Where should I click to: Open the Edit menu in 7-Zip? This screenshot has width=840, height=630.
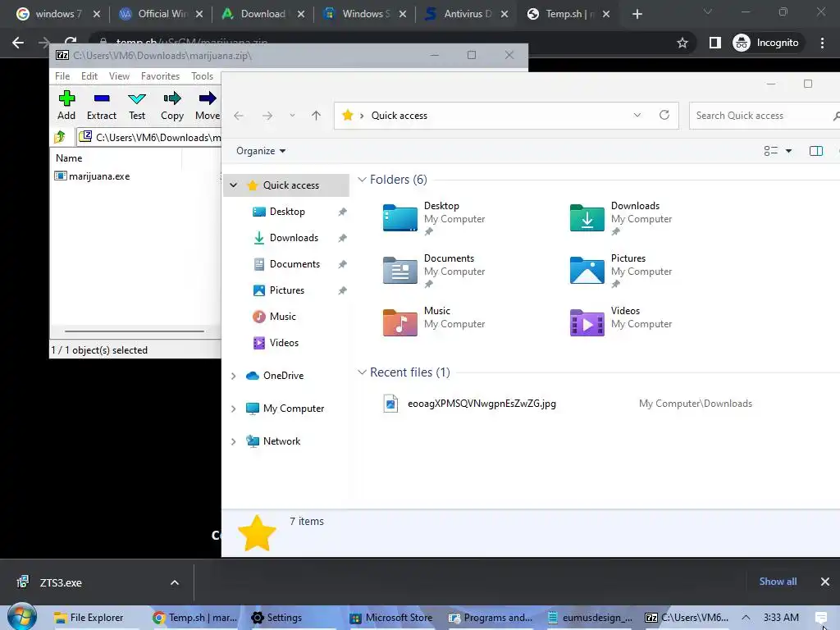coord(89,76)
